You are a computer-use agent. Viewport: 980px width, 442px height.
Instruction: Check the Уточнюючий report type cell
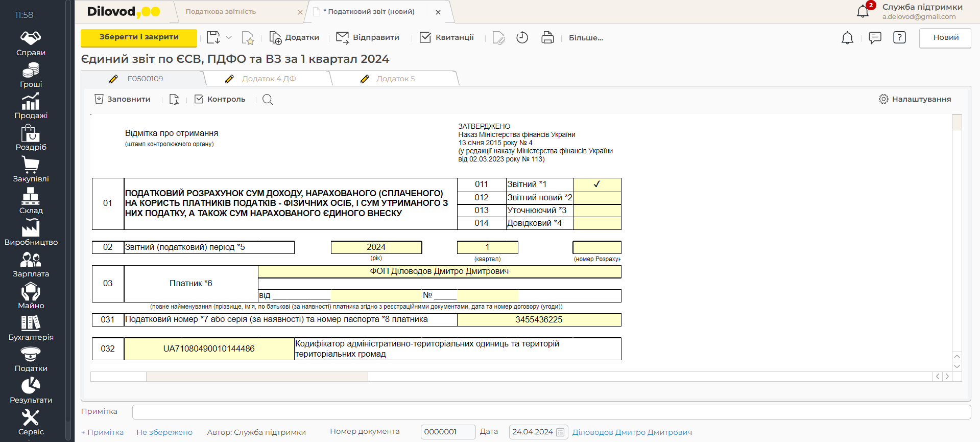click(597, 211)
